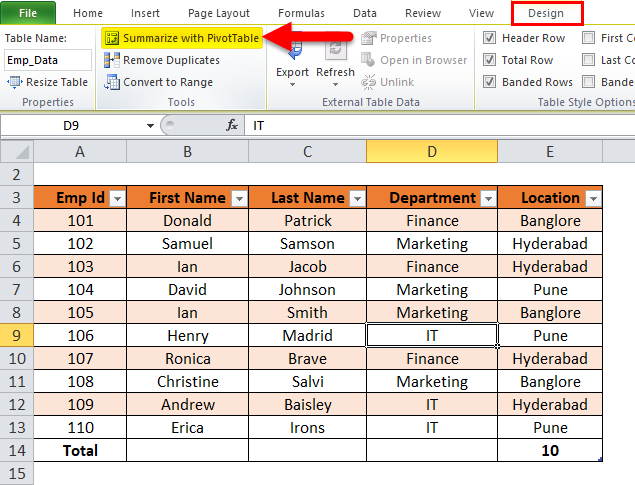Toggle the Total Row checkbox

pos(489,60)
